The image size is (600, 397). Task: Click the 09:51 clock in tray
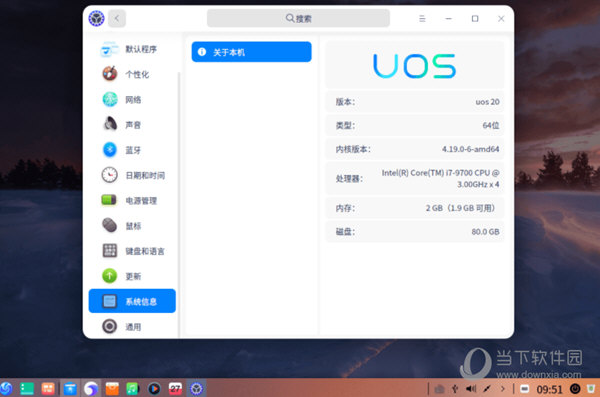pyautogui.click(x=549, y=389)
